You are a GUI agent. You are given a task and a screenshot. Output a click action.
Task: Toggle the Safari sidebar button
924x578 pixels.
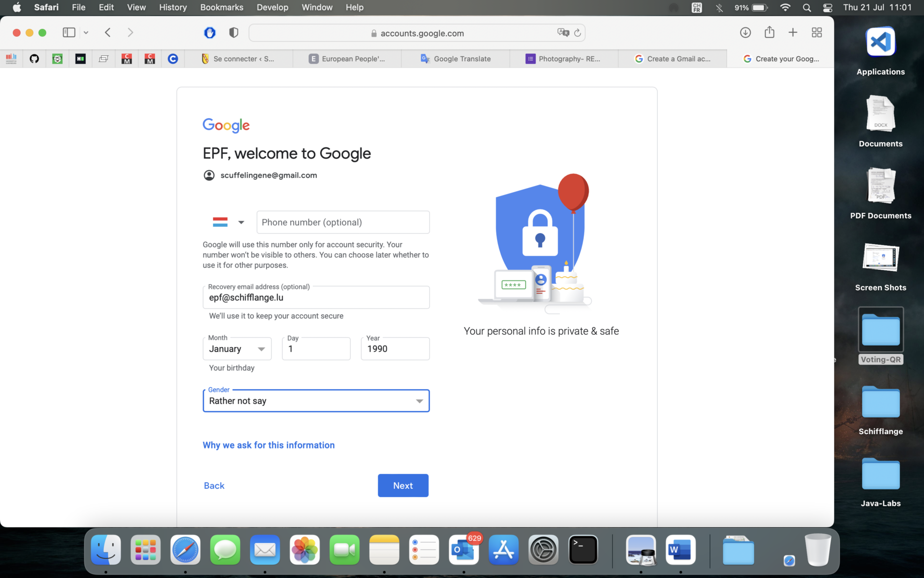pos(69,33)
